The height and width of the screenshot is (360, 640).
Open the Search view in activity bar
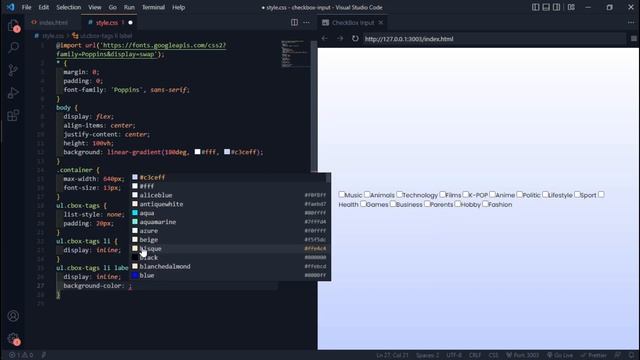tap(13, 48)
